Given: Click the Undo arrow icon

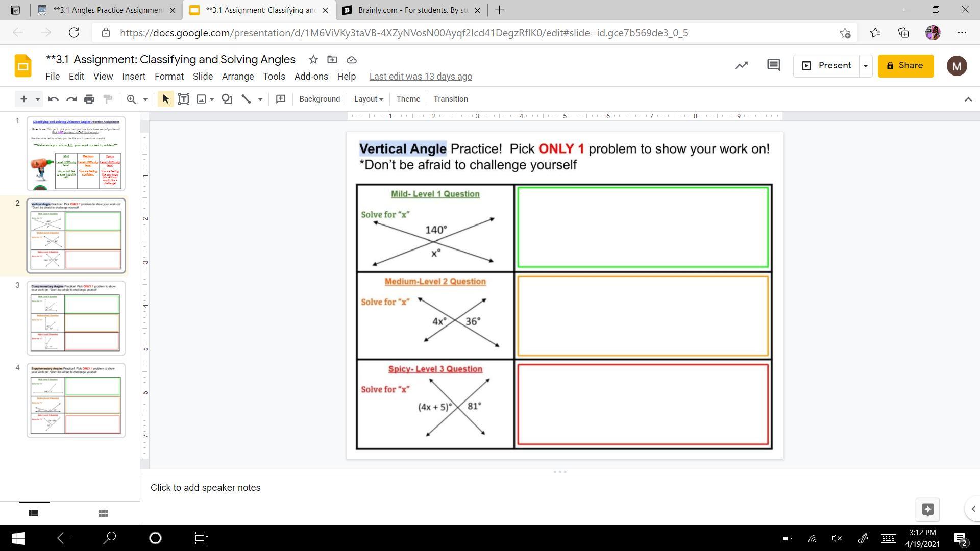Looking at the screenshot, I should click(53, 99).
